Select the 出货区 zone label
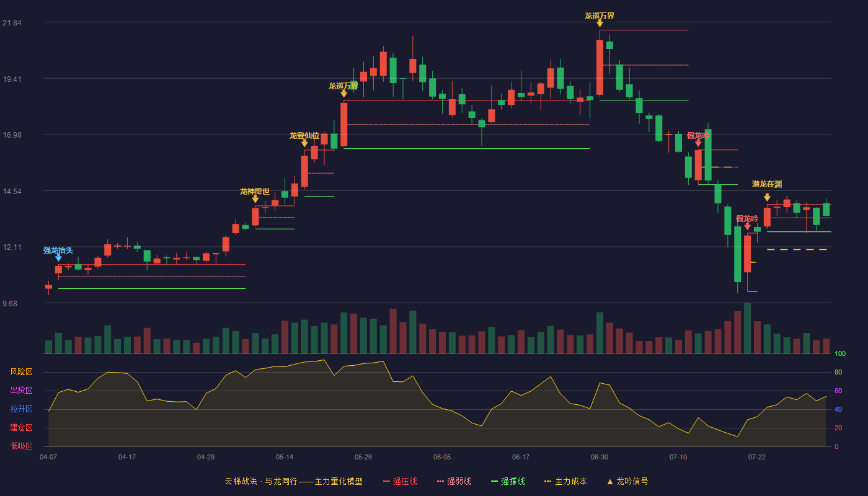The width and height of the screenshot is (868, 496). click(21, 391)
